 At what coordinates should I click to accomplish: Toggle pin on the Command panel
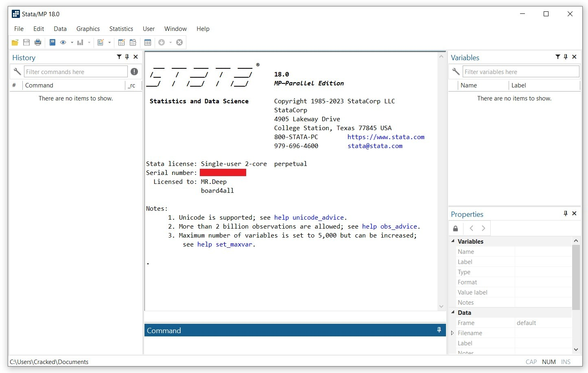pyautogui.click(x=439, y=330)
